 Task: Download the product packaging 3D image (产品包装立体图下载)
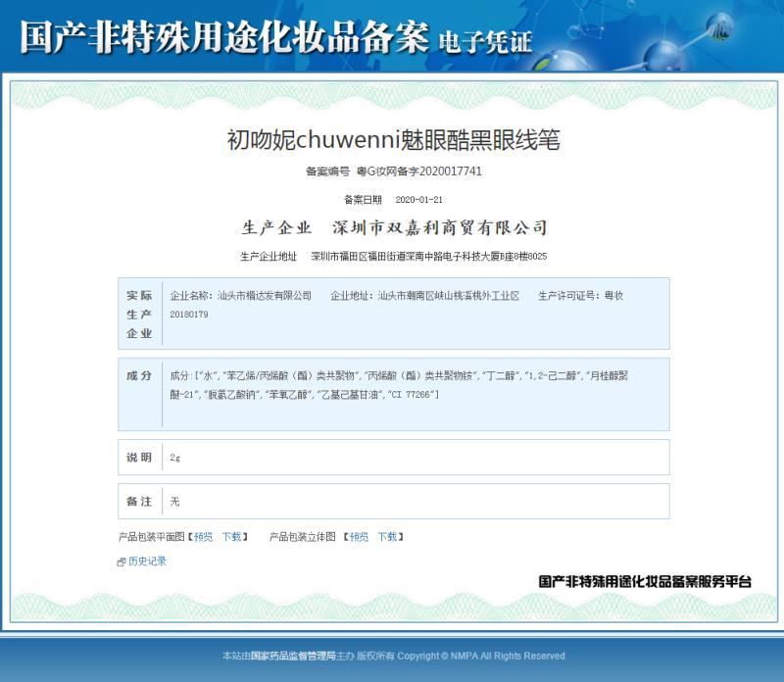pyautogui.click(x=387, y=537)
